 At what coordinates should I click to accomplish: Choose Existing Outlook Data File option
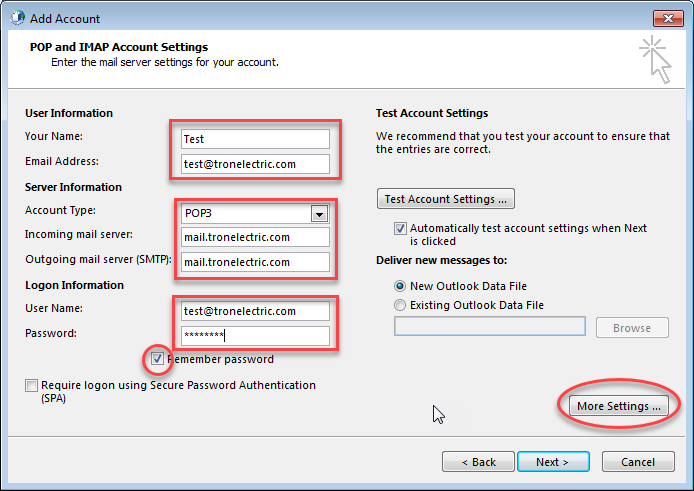[401, 305]
